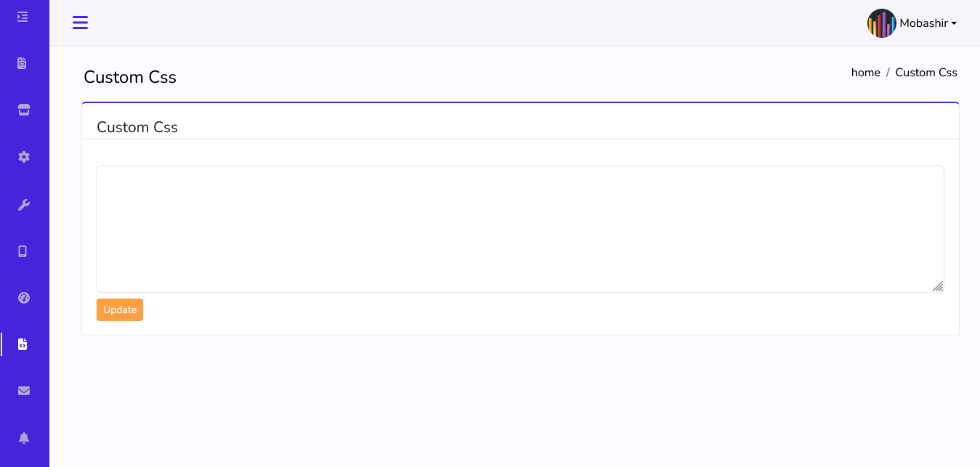The height and width of the screenshot is (467, 980).
Task: Open the bell notifications sidebar icon
Action: pos(24,437)
